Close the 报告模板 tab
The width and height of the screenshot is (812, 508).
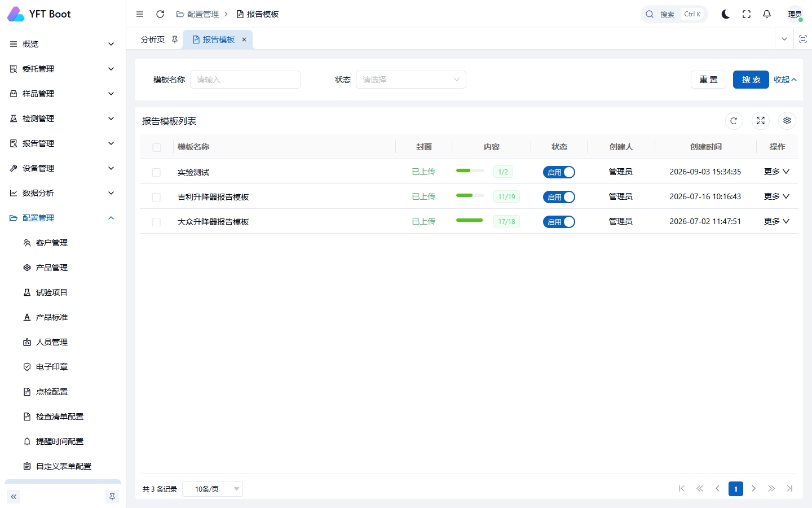(244, 40)
